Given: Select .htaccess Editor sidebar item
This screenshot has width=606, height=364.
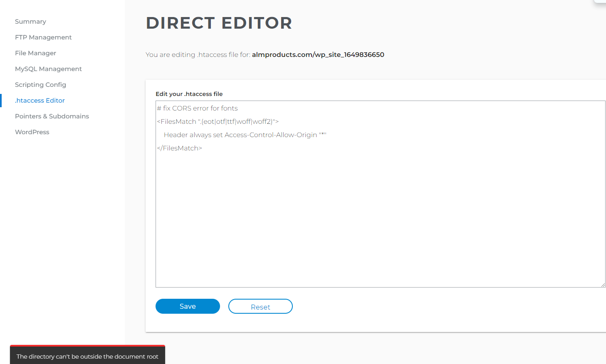Looking at the screenshot, I should [x=40, y=101].
